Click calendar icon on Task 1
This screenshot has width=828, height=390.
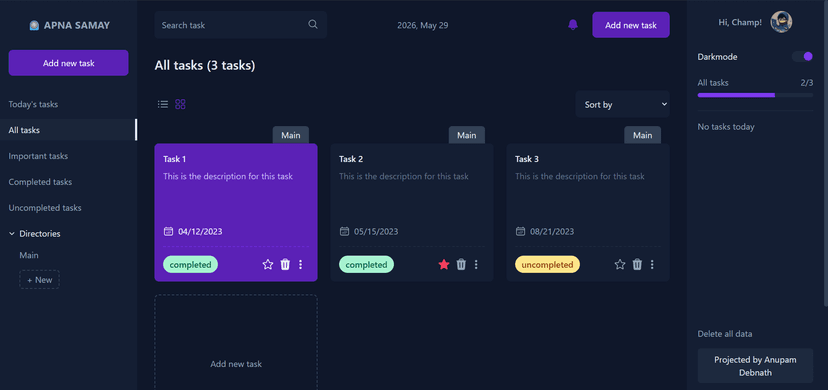point(168,231)
